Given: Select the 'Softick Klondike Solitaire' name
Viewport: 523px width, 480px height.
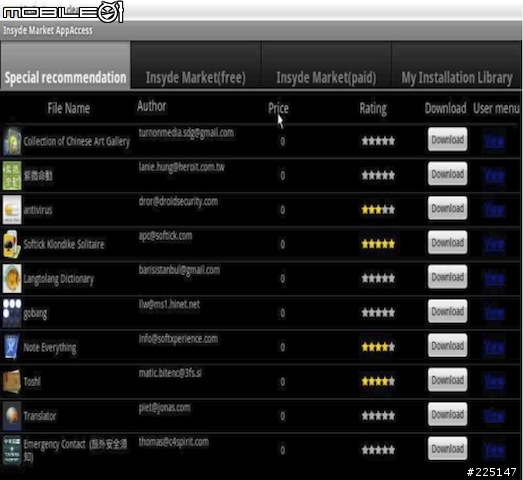Looking at the screenshot, I should pos(64,244).
